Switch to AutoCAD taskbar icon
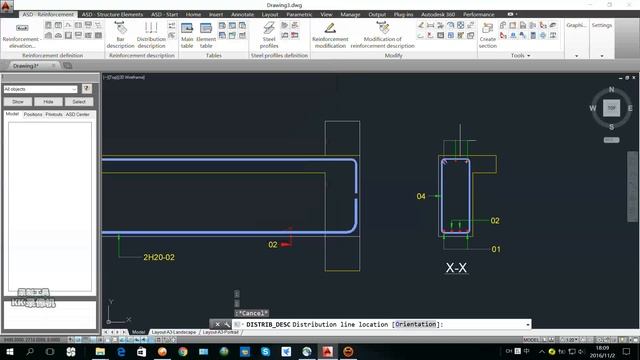This screenshot has width=640, height=360. pyautogui.click(x=327, y=351)
